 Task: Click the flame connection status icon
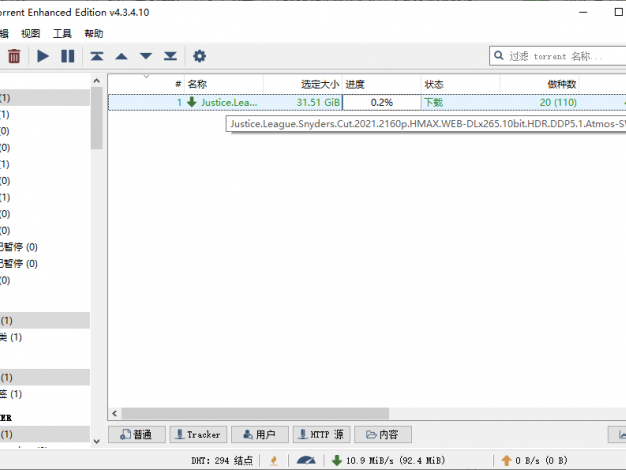274,460
